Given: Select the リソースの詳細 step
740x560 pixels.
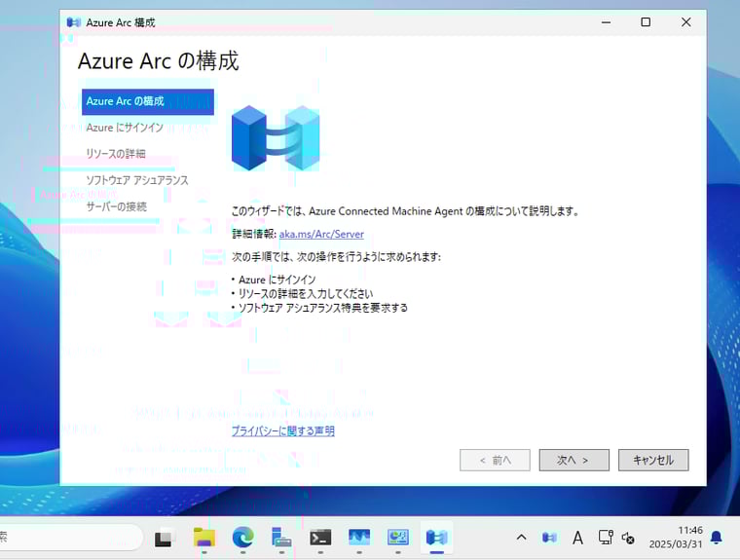Looking at the screenshot, I should 116,154.
